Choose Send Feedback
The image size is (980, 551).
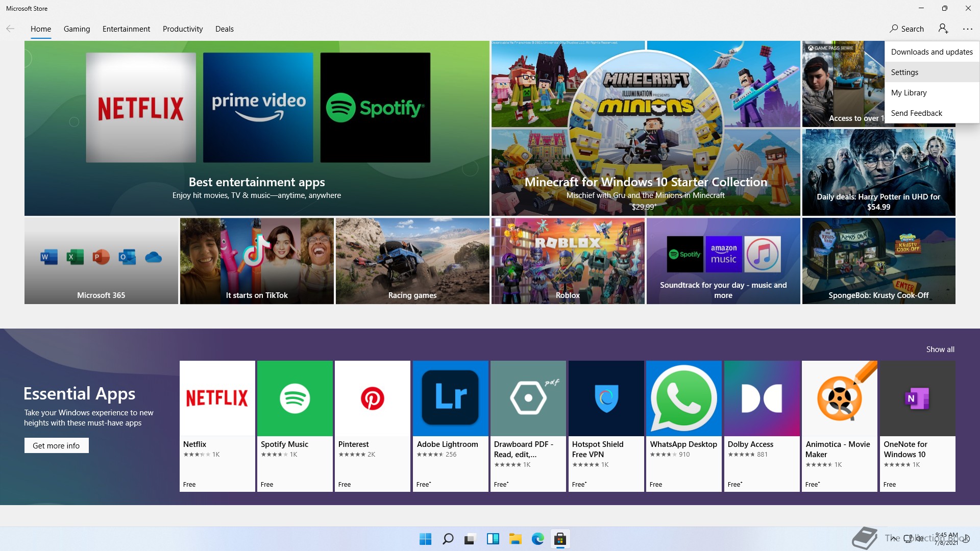coord(932,113)
